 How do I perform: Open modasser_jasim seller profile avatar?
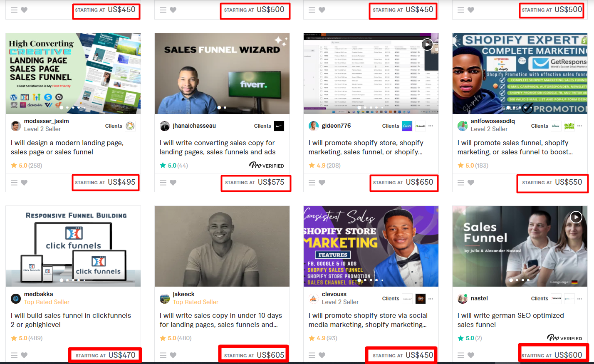[16, 126]
